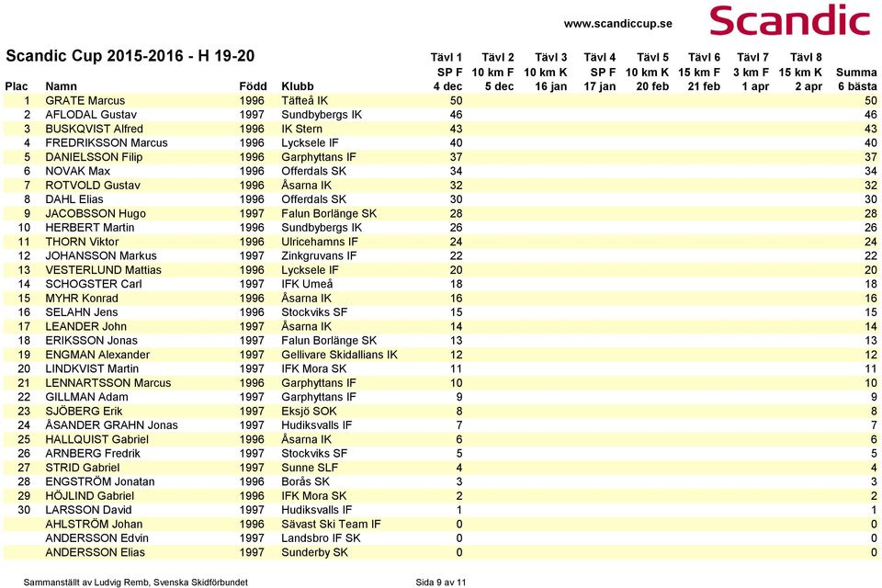882x588 pixels.
Task: Click the club Ulricehamns IF
Action: (x=320, y=242)
